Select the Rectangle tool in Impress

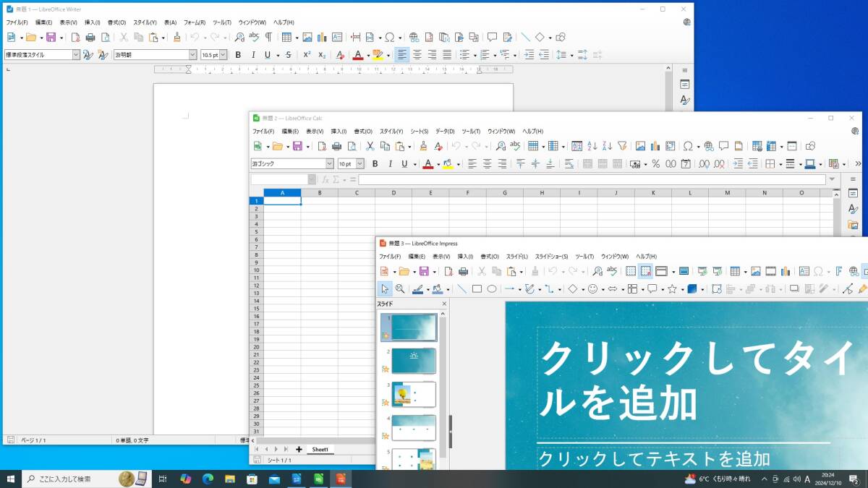click(x=477, y=289)
